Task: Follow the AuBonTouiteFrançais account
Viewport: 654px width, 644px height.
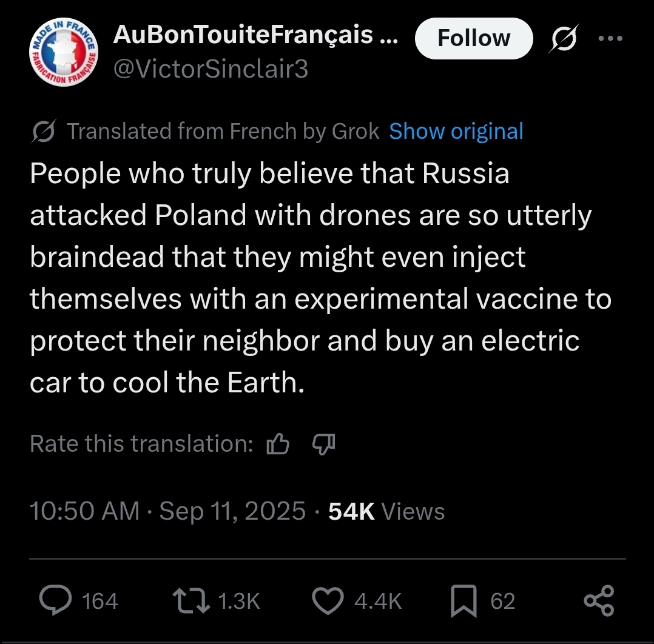Action: coord(474,38)
